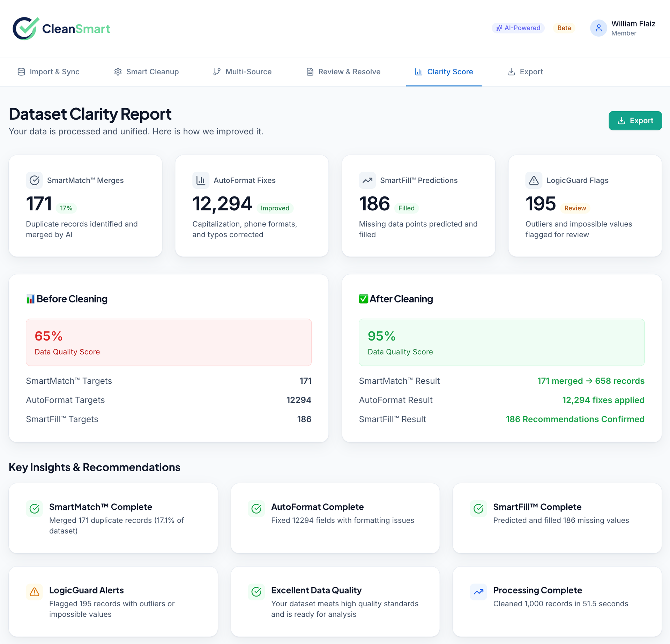Click the green Export button
This screenshot has width=670, height=644.
click(x=635, y=120)
